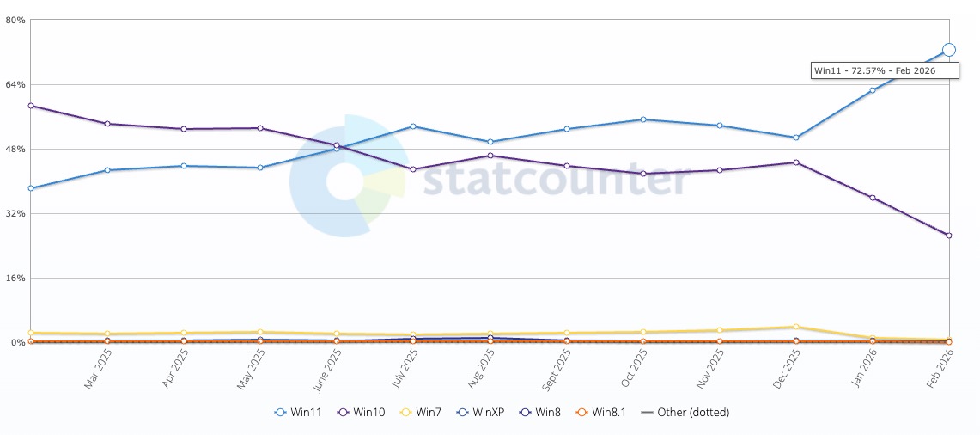Select the Win11 Mar 2025 data point
Screen dimensions: 980x435
(107, 170)
